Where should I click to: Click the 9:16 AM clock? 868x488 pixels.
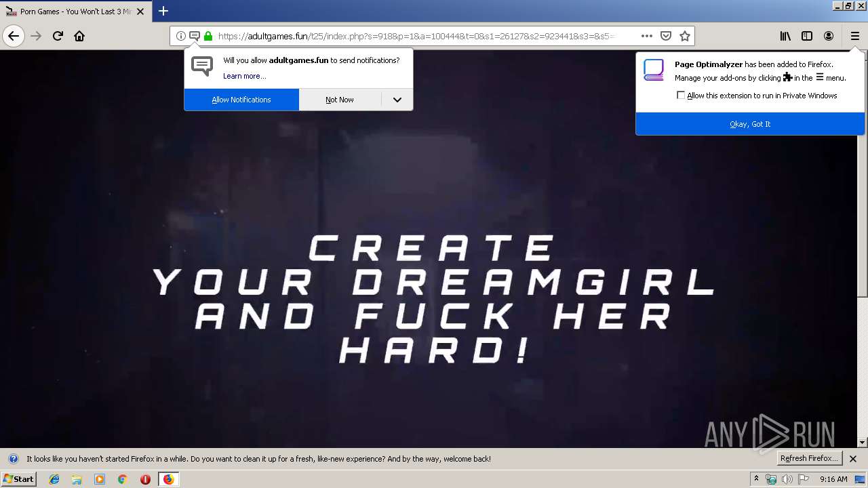833,479
